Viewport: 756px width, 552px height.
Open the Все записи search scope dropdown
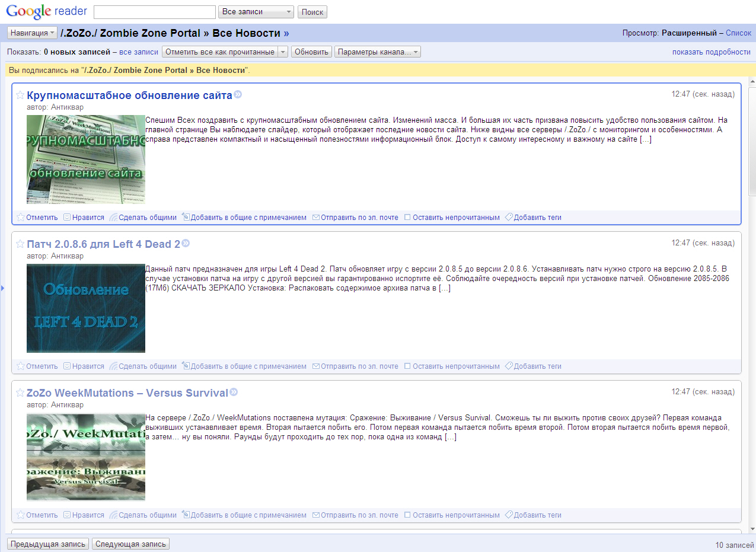click(256, 12)
